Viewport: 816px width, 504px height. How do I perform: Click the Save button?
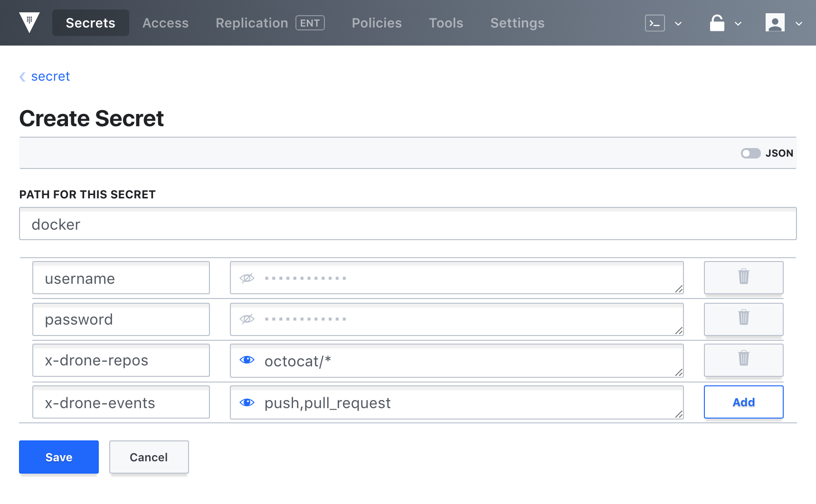tap(59, 457)
